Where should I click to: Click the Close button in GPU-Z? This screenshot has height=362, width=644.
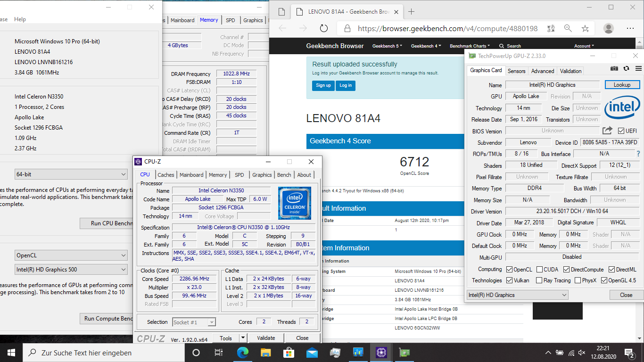tap(626, 295)
